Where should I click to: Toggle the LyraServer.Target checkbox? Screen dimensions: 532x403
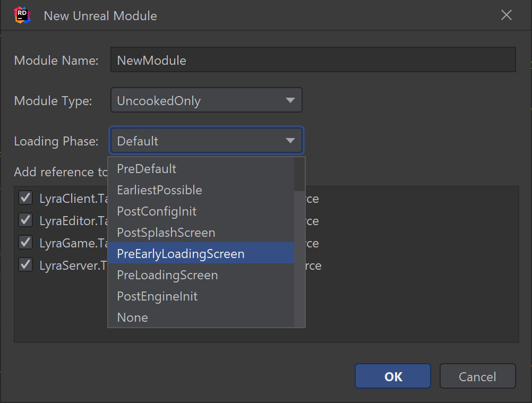pos(25,264)
